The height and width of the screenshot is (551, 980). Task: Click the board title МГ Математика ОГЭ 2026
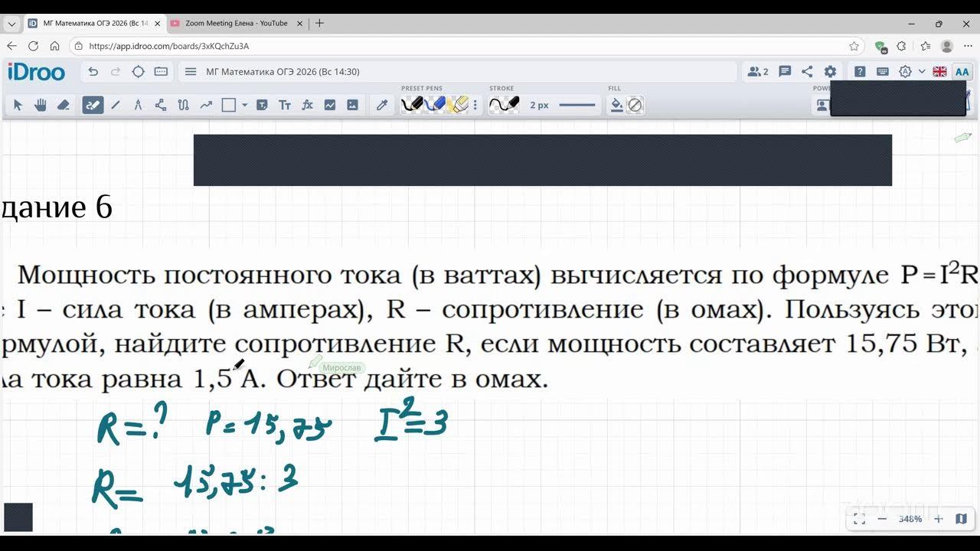tap(283, 72)
